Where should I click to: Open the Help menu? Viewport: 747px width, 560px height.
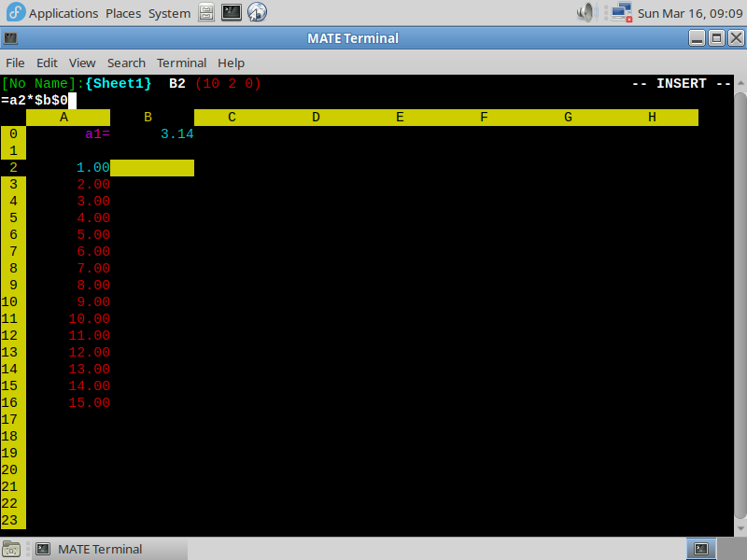click(x=231, y=63)
